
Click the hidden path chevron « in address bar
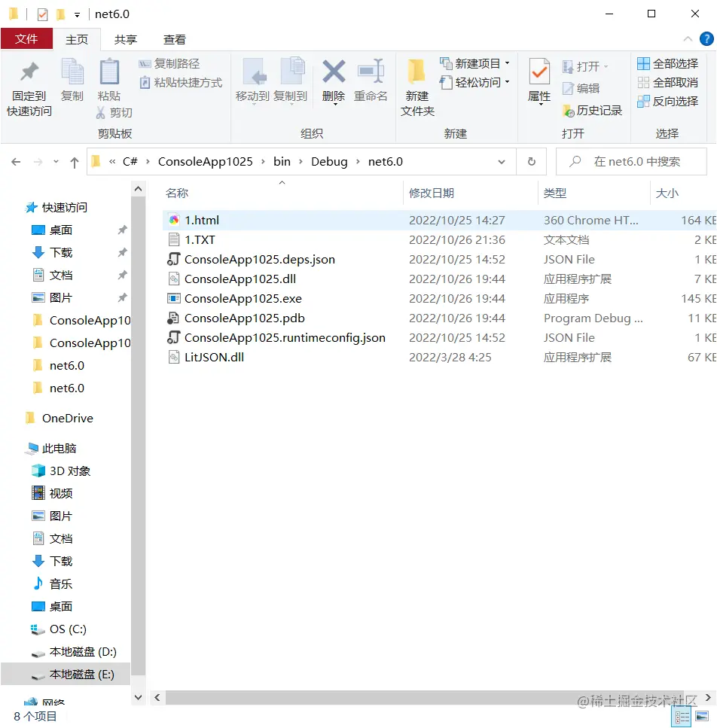click(x=112, y=162)
